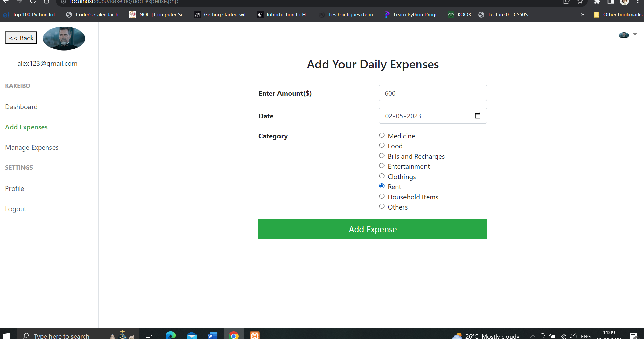This screenshot has height=339, width=644.
Task: Open the date picker calendar icon
Action: [x=478, y=116]
